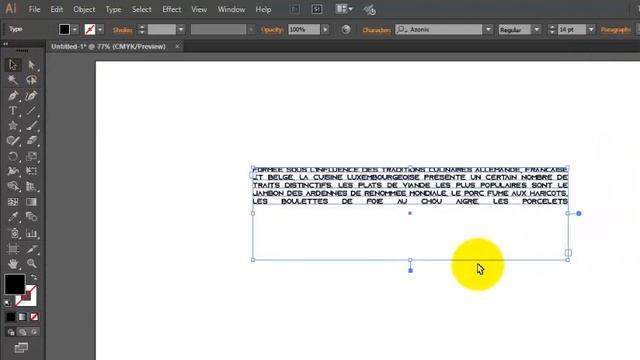Select the Selection tool (black arrow)
The height and width of the screenshot is (360, 640).
[x=13, y=65]
